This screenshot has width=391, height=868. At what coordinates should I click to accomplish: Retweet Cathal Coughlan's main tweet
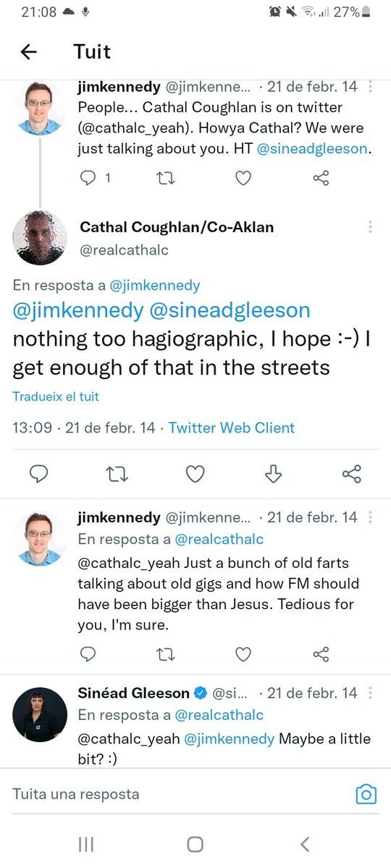[x=116, y=474]
